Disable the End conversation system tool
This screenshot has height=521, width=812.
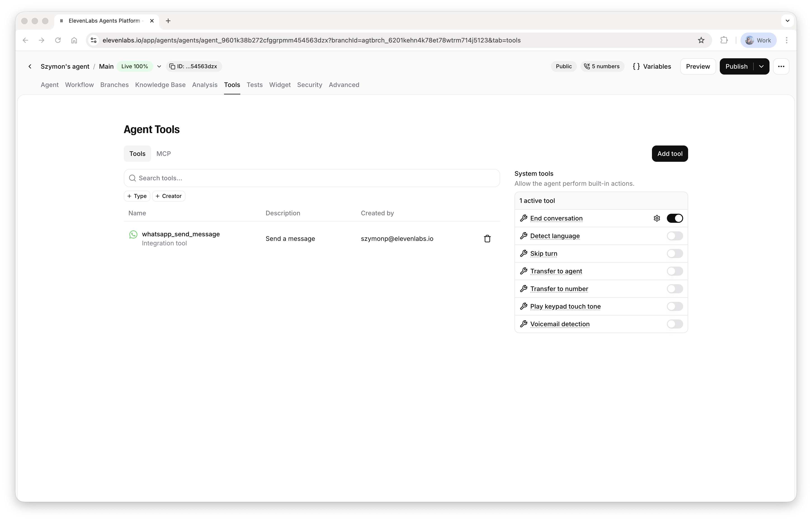pyautogui.click(x=675, y=218)
